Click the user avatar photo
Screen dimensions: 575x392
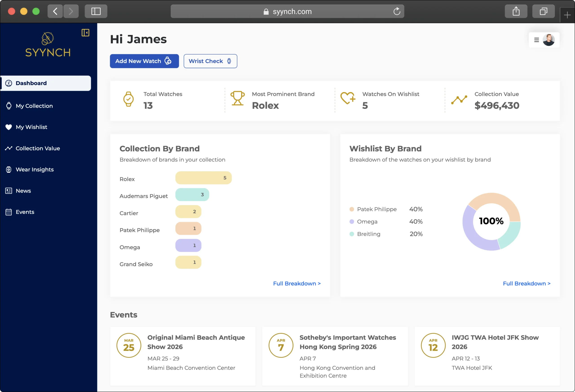548,40
